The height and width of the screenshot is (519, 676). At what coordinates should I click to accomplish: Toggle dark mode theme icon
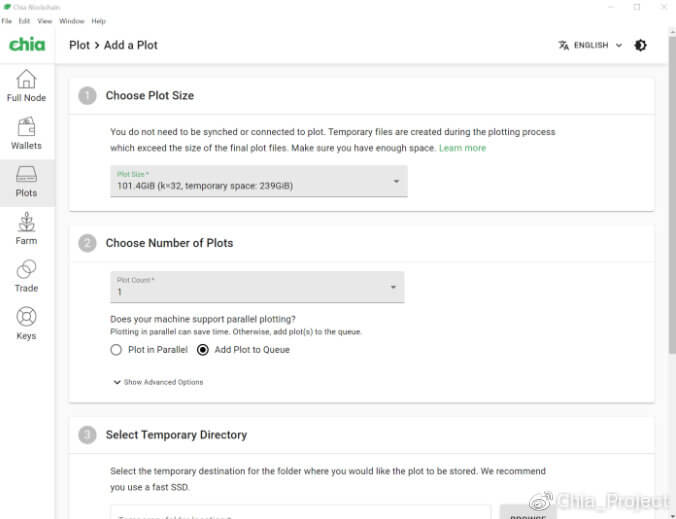click(x=640, y=45)
